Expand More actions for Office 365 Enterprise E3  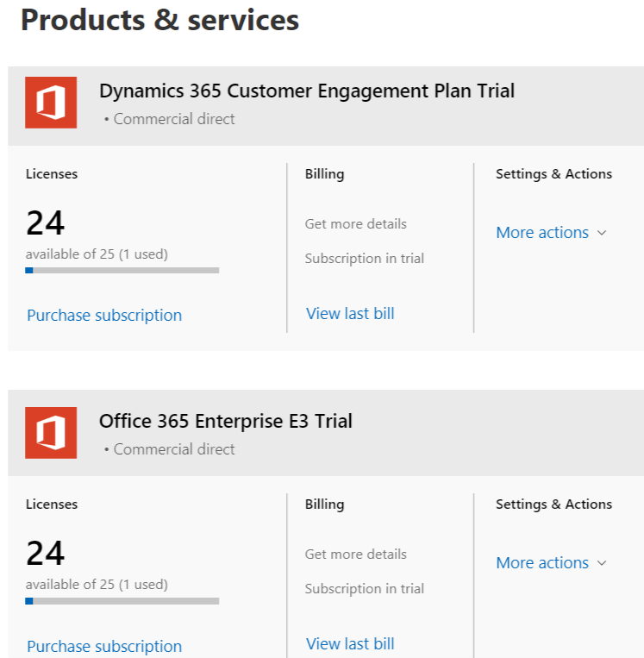tap(551, 563)
